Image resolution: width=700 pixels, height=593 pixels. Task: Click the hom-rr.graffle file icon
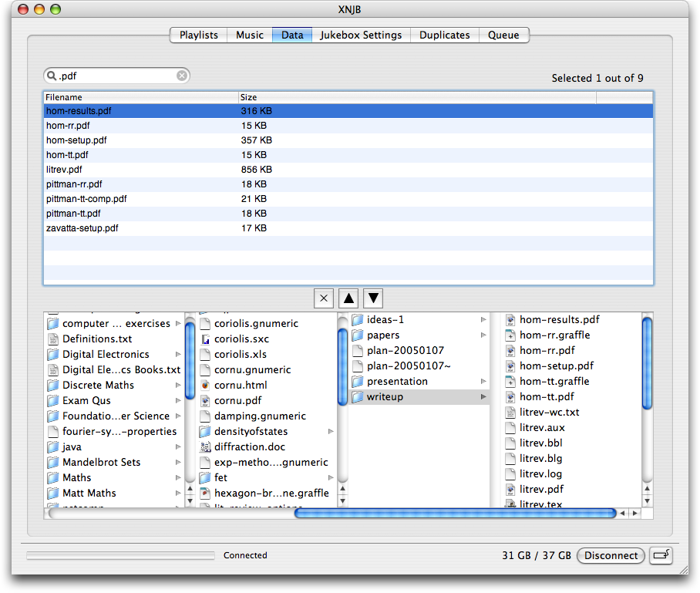click(x=510, y=335)
